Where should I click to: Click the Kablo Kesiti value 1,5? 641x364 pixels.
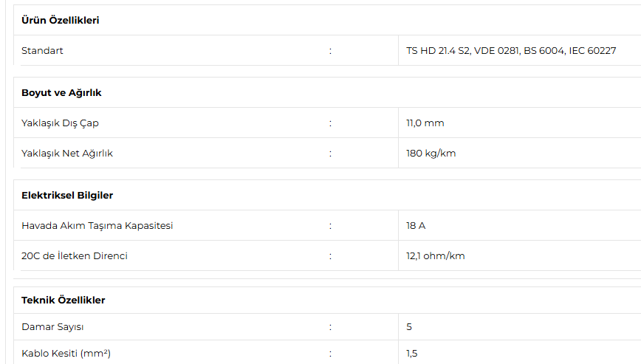click(x=411, y=354)
